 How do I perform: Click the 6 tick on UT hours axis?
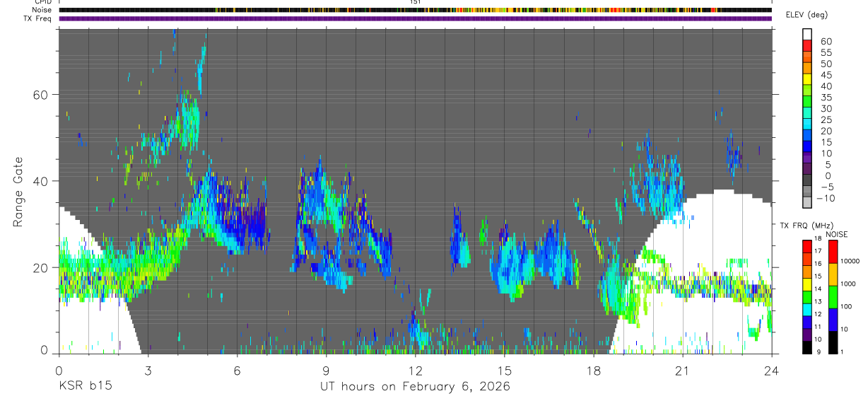(x=237, y=371)
